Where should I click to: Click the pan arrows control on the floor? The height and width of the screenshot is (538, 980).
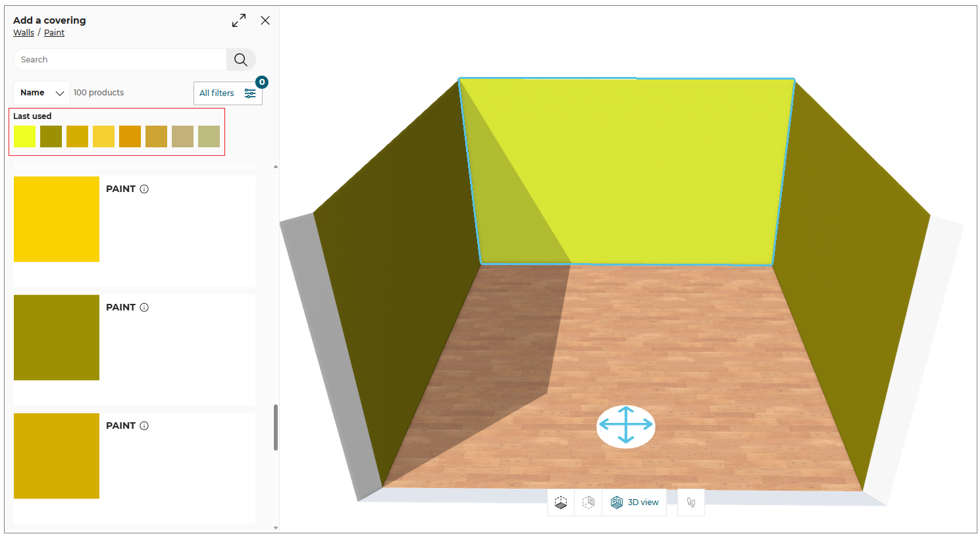[625, 426]
